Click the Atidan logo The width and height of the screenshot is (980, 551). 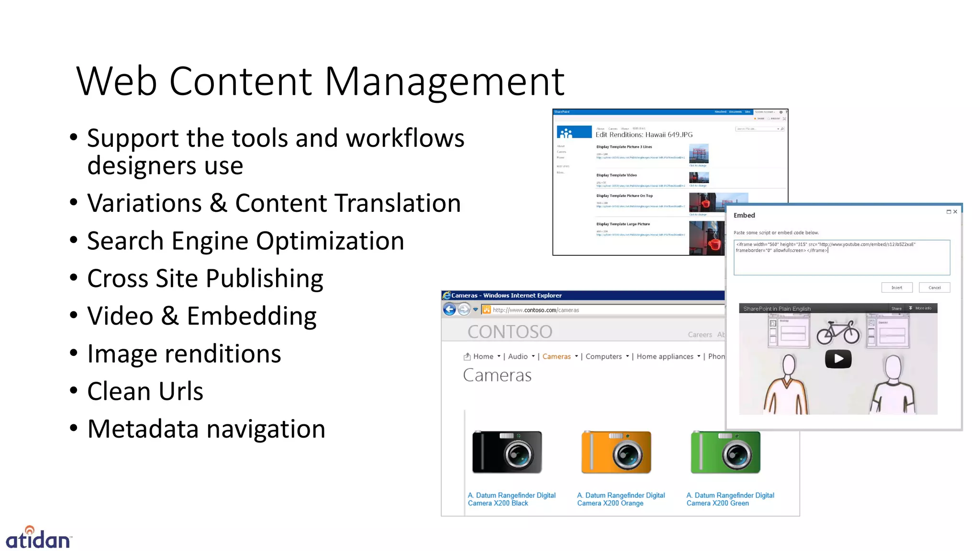pos(38,537)
